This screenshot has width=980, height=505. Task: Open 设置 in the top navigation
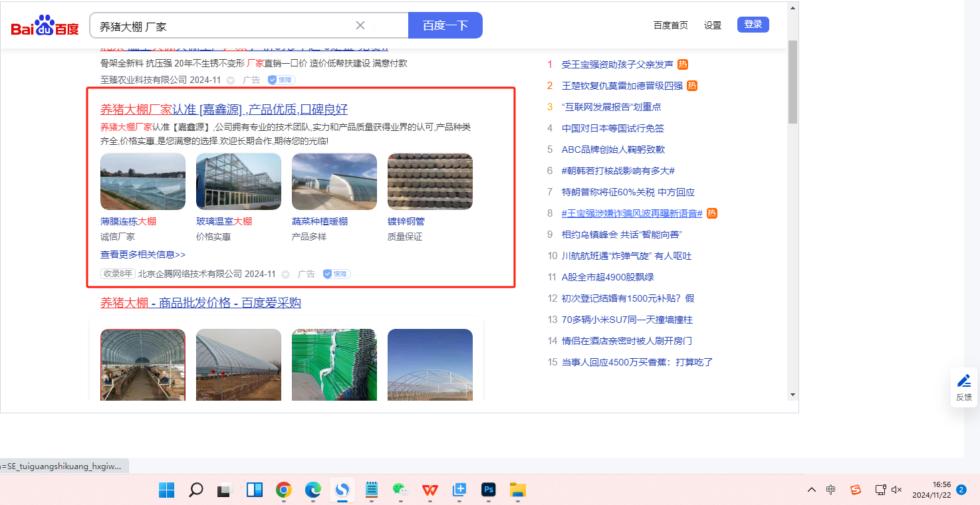pos(713,25)
